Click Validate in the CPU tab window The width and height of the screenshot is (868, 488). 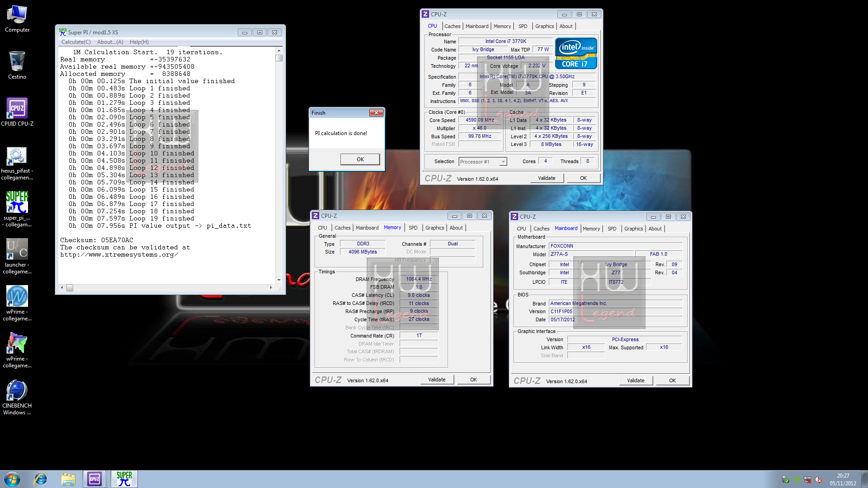click(x=547, y=178)
